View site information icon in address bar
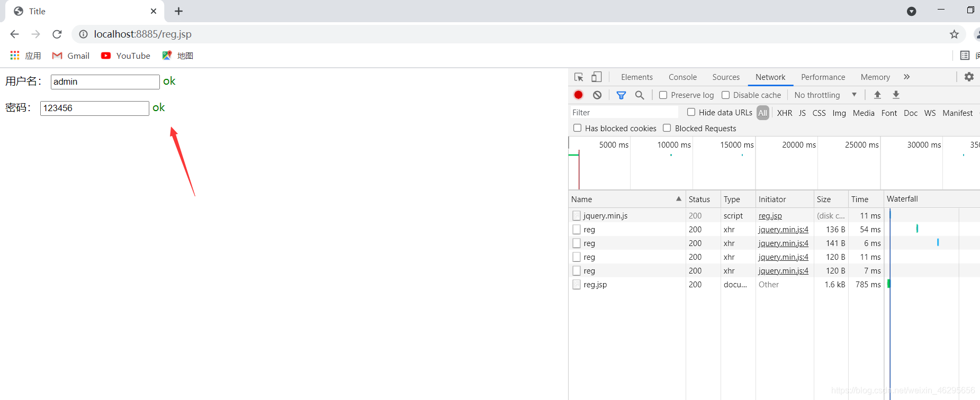980x400 pixels. 83,34
